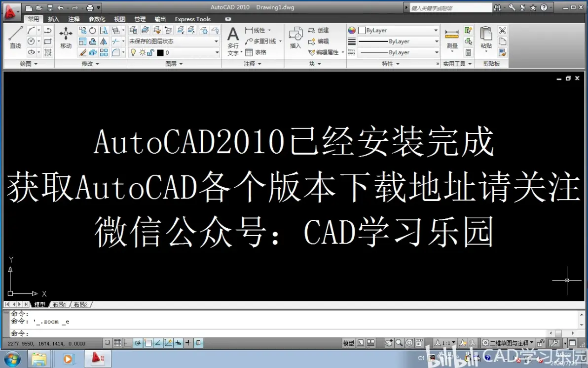The image size is (588, 368).
Task: Open the annotation scale 1:1 dropdown
Action: [445, 343]
